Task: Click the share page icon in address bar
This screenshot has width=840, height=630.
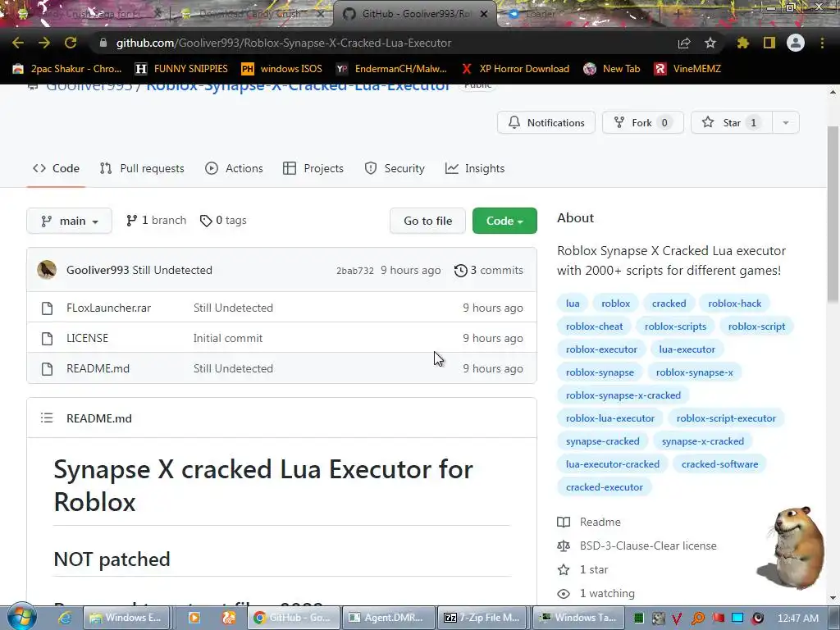Action: click(684, 43)
